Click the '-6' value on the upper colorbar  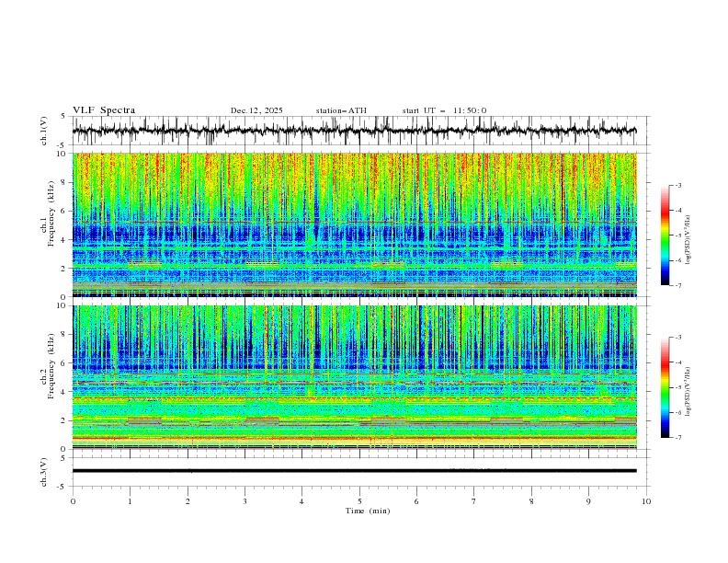(678, 260)
